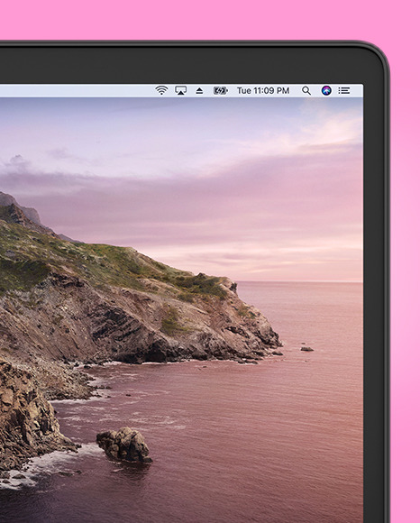This screenshot has width=420, height=523.
Task: Open Notification Center list icon
Action: (x=344, y=91)
